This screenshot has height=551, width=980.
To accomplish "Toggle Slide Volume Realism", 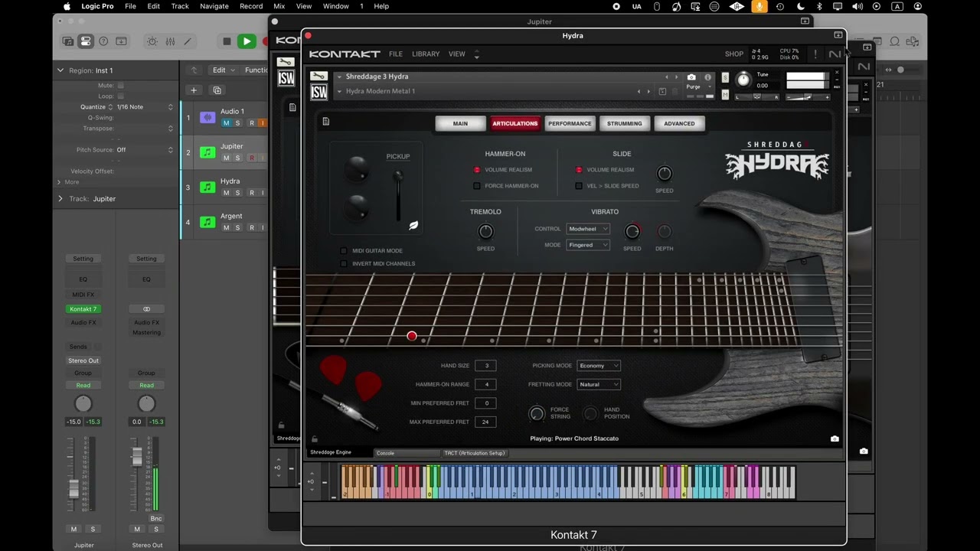I will pos(579,170).
